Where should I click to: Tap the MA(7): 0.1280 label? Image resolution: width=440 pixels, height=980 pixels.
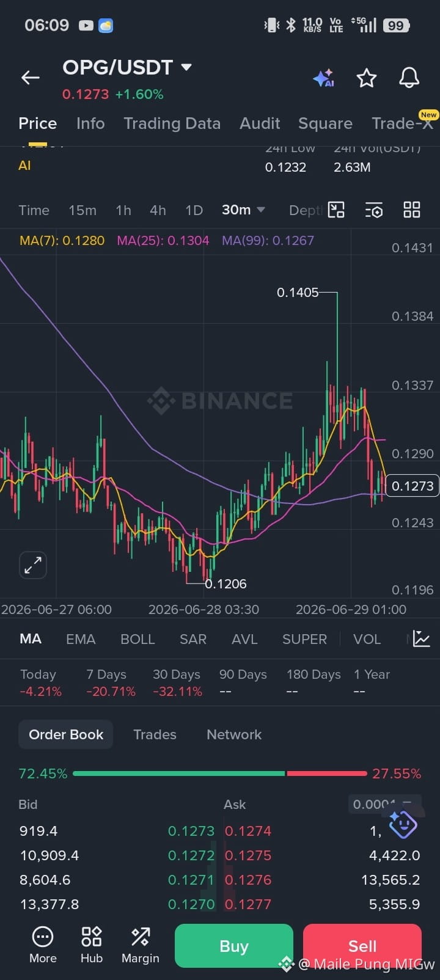pos(62,241)
